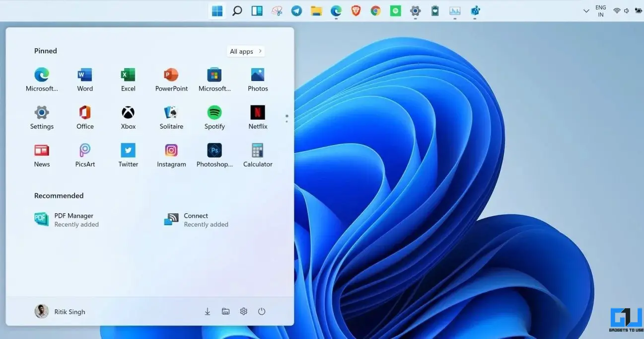Launch Photoshop from pinned apps

pos(215,155)
